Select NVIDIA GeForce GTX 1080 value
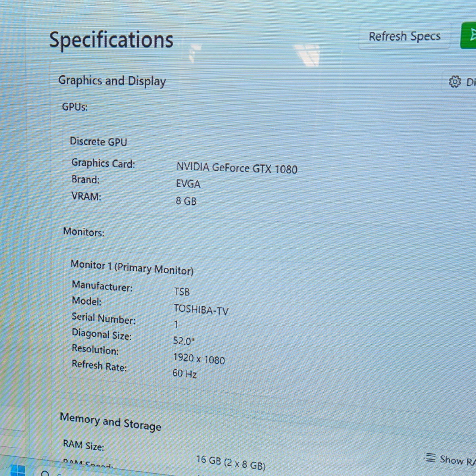The height and width of the screenshot is (476, 476). [237, 168]
